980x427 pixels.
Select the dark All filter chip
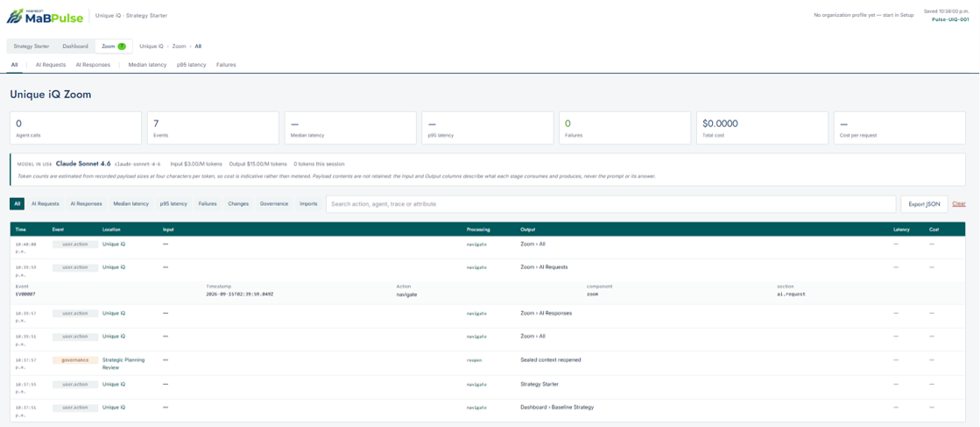pyautogui.click(x=17, y=203)
